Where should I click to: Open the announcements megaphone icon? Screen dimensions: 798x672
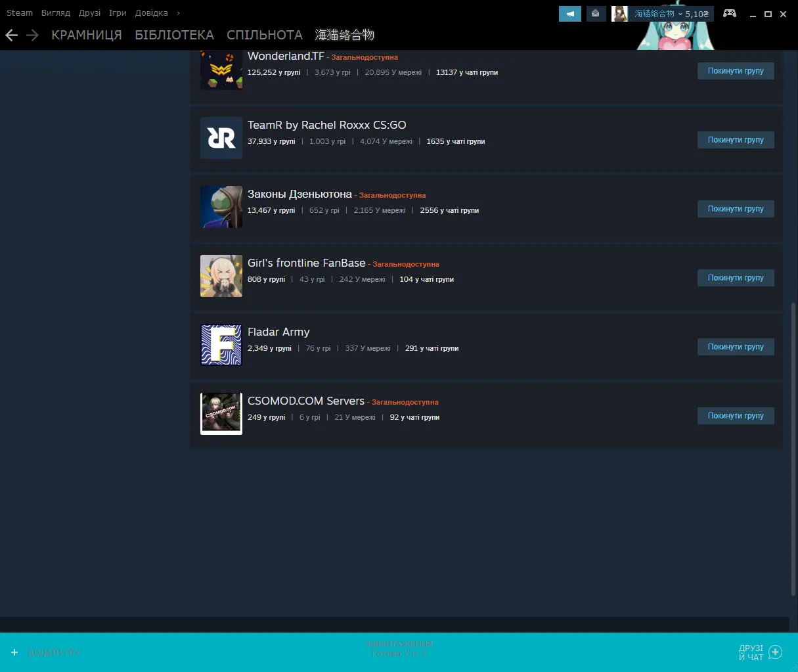(x=570, y=13)
